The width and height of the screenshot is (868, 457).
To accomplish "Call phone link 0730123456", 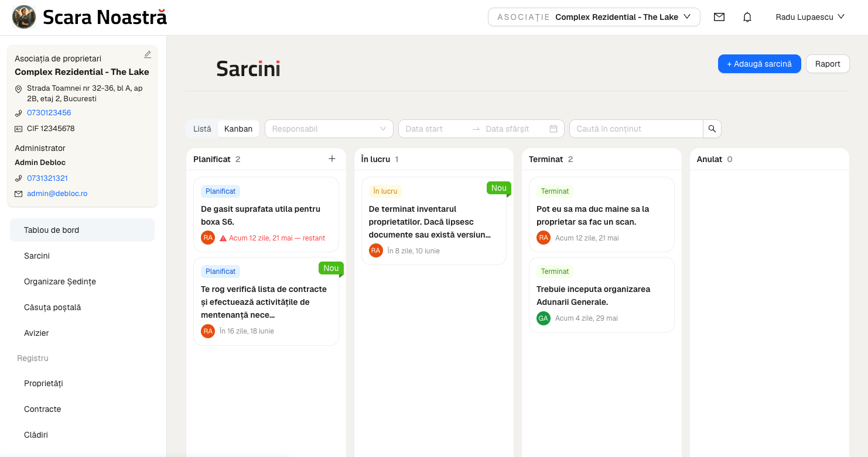I will [49, 113].
